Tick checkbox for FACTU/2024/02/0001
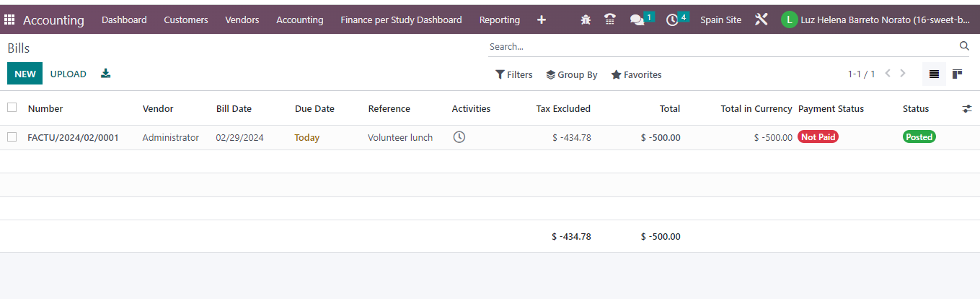This screenshot has width=980, height=299. (12, 136)
